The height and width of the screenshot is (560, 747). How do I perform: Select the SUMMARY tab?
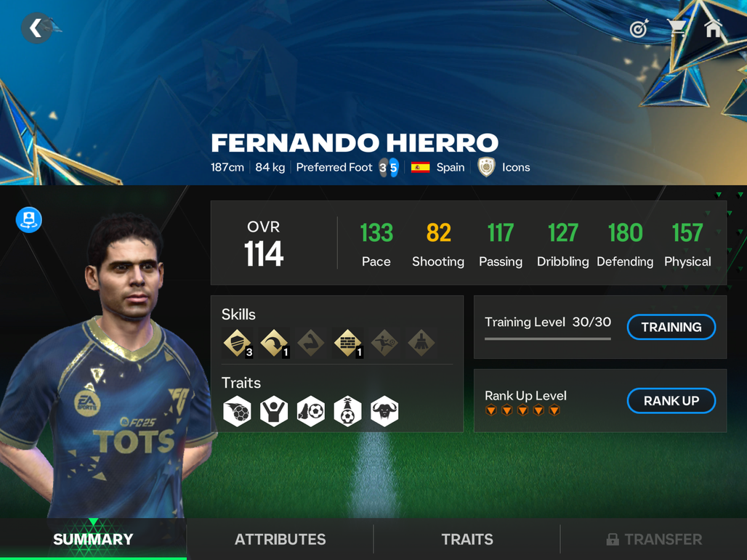coord(93,539)
